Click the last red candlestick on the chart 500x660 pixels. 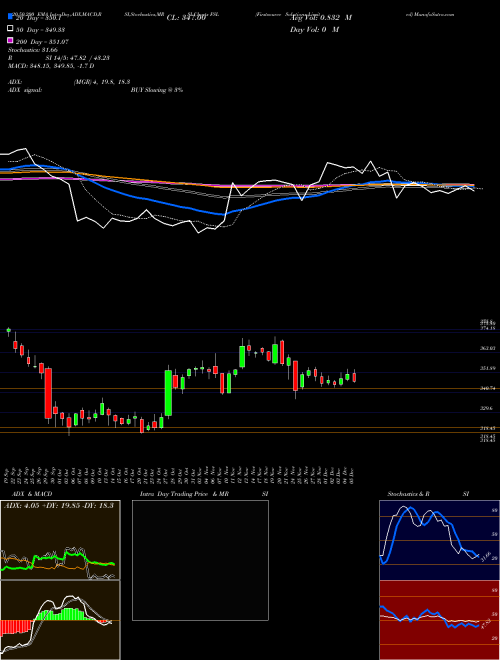[354, 377]
